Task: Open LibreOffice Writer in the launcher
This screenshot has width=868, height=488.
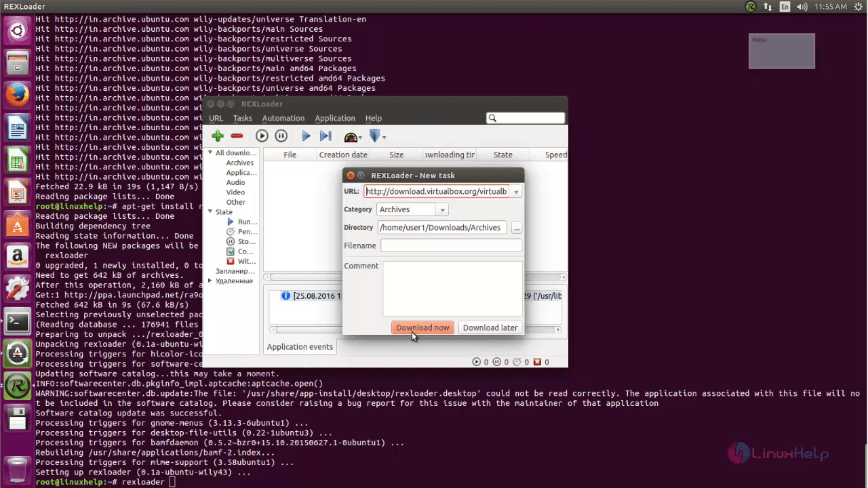Action: [17, 127]
